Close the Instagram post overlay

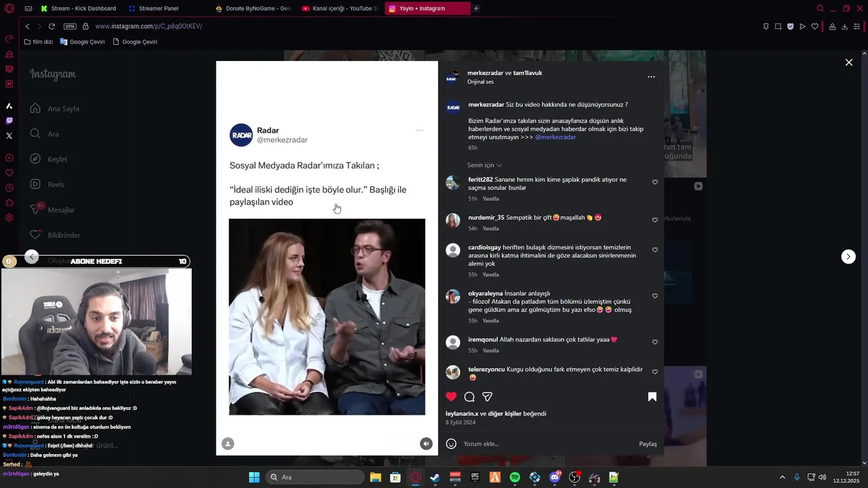849,62
